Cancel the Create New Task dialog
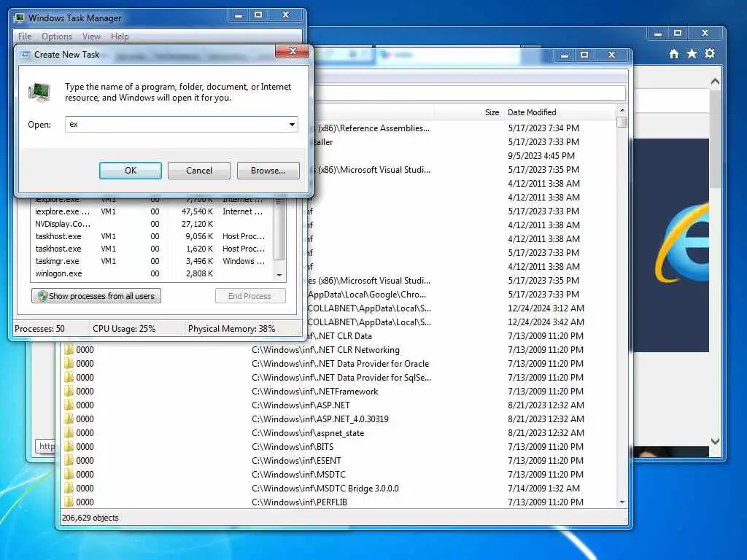 coord(198,171)
